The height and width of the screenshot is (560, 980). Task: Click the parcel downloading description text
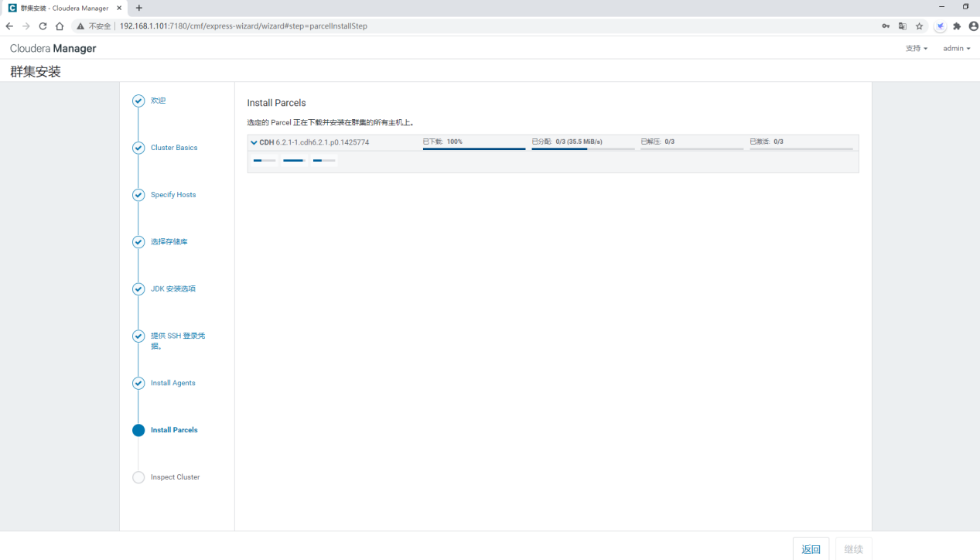point(331,122)
